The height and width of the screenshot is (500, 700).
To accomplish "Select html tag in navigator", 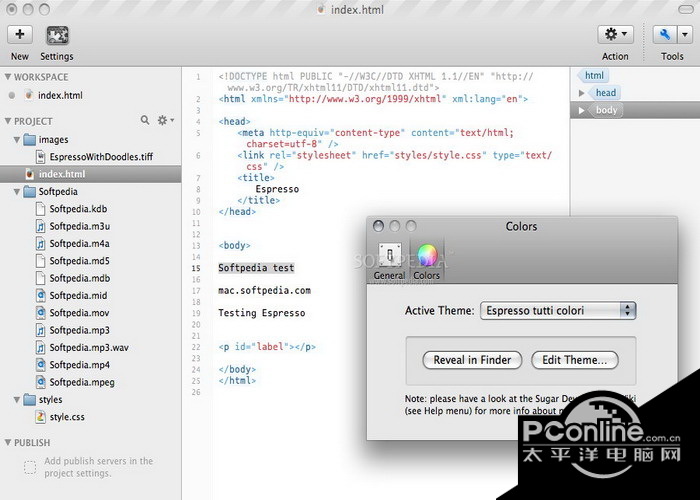I will [x=594, y=75].
